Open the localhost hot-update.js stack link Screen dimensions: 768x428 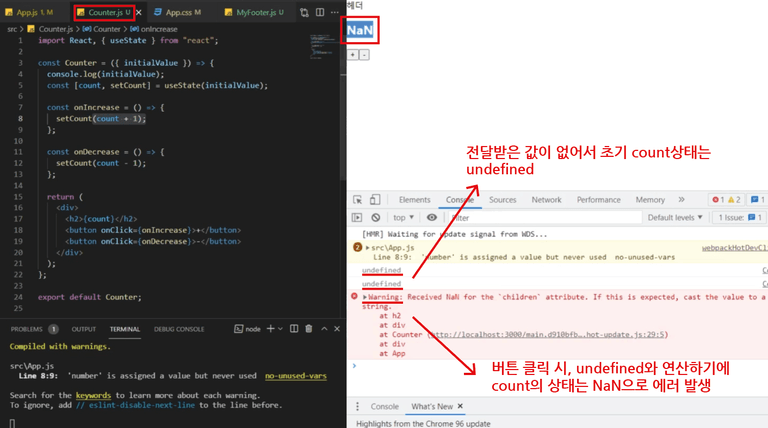(548, 335)
